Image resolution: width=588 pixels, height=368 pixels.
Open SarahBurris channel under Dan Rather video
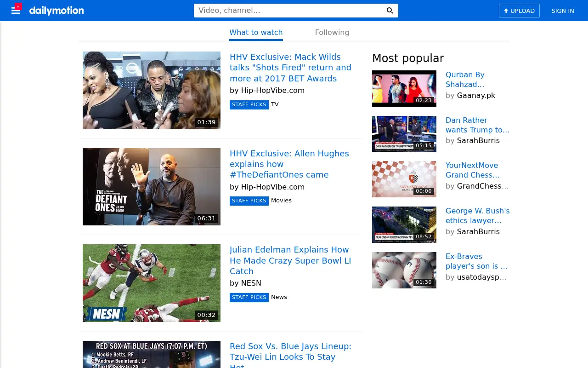tap(478, 141)
